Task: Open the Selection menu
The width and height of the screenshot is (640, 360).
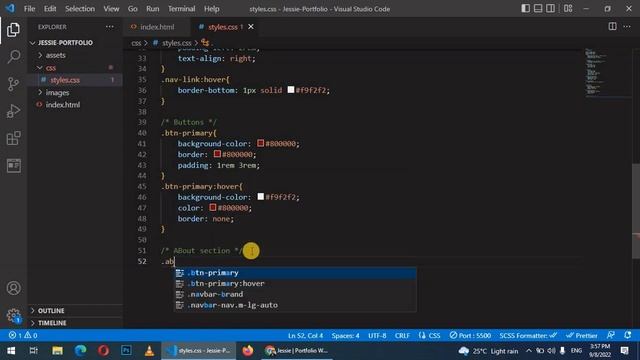Action: coord(80,9)
